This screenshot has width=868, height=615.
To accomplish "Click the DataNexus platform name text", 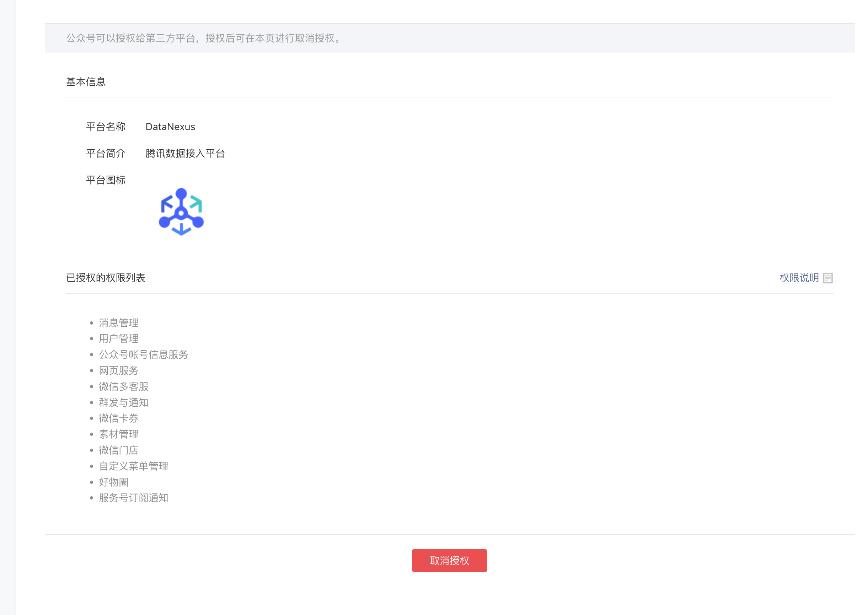I will point(170,127).
